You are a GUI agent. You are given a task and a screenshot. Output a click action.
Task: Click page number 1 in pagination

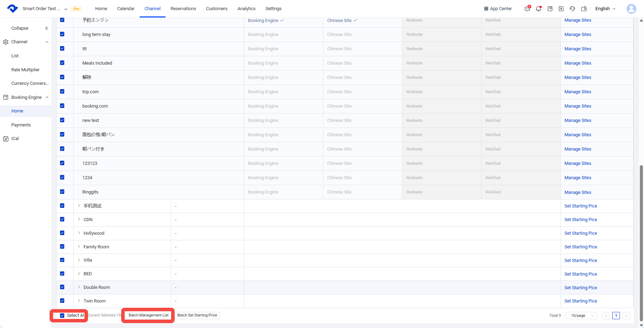point(616,315)
